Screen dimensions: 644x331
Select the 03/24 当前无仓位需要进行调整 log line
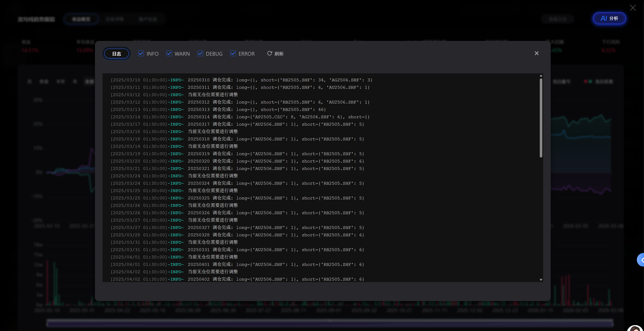(174, 176)
